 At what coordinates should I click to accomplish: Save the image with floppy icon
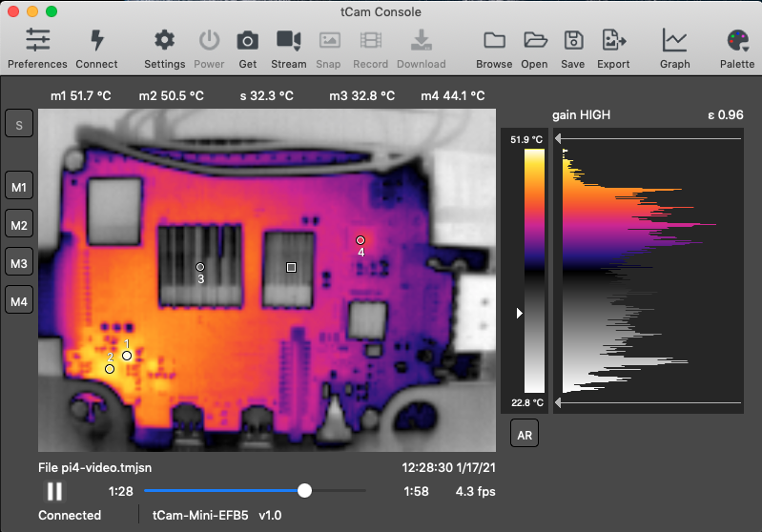[573, 41]
